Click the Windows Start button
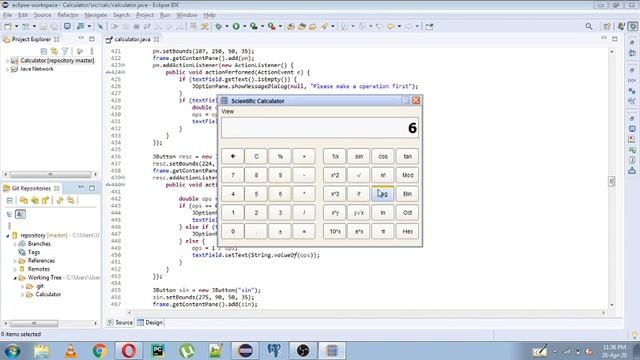Viewport: 640px width, 360px height. pyautogui.click(x=12, y=351)
